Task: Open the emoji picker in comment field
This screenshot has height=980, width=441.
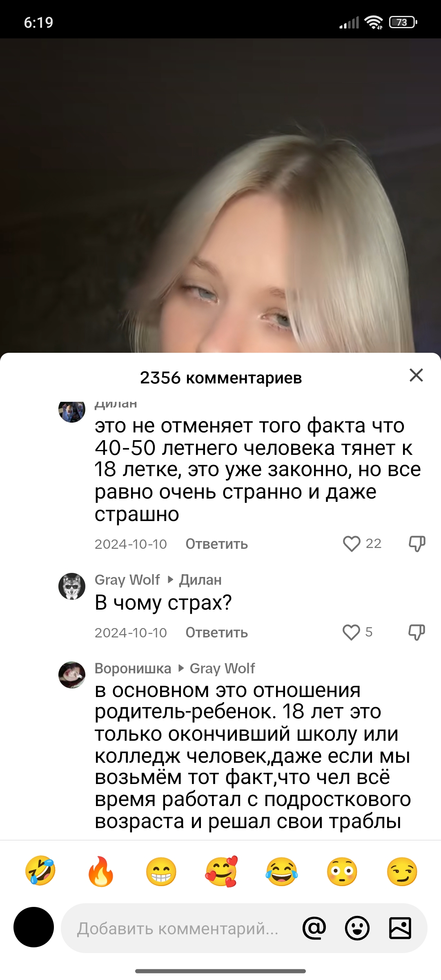Action: pyautogui.click(x=357, y=928)
